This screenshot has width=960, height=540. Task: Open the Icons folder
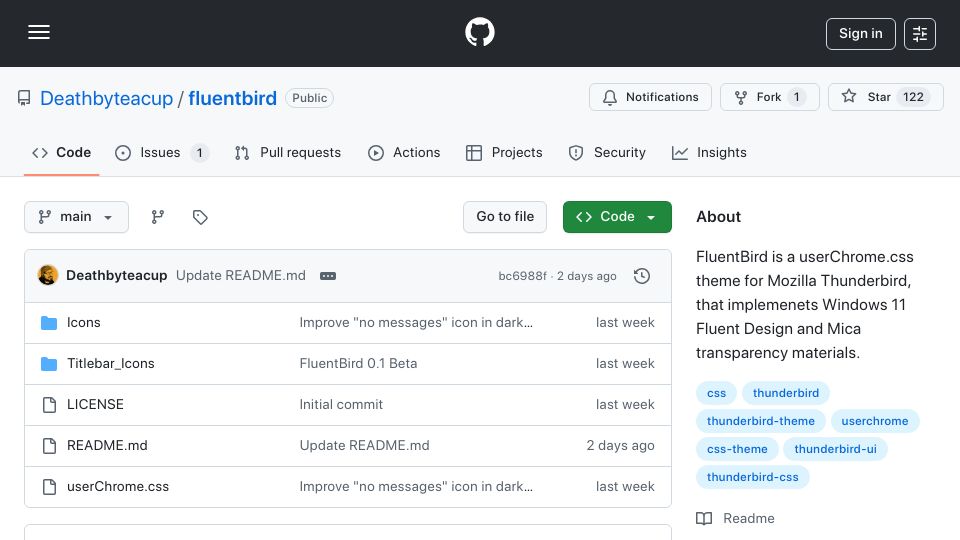(84, 323)
